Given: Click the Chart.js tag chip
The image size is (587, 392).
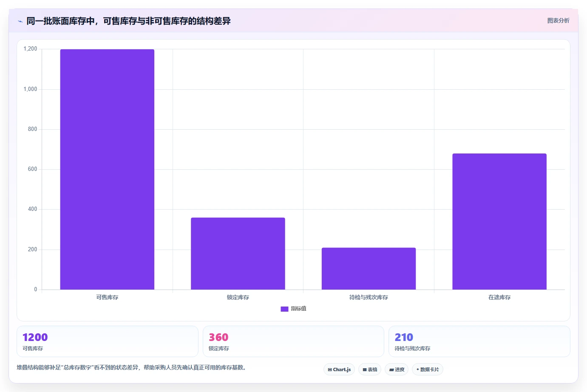Looking at the screenshot, I should 339,369.
